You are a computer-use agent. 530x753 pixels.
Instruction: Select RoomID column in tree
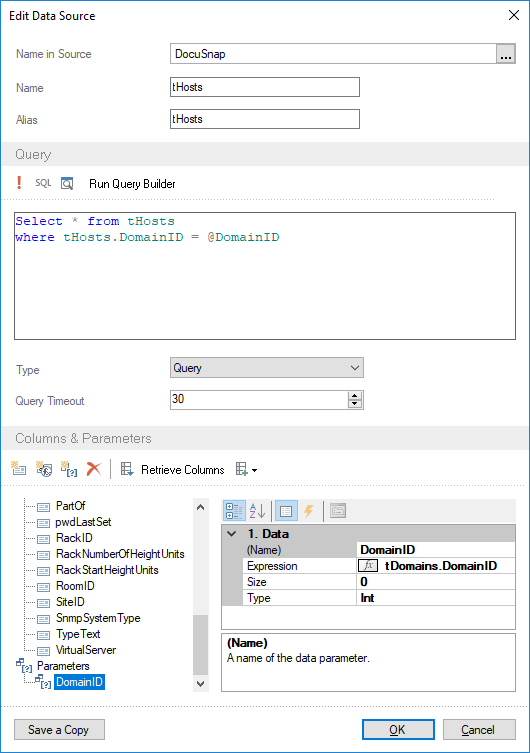[x=75, y=586]
